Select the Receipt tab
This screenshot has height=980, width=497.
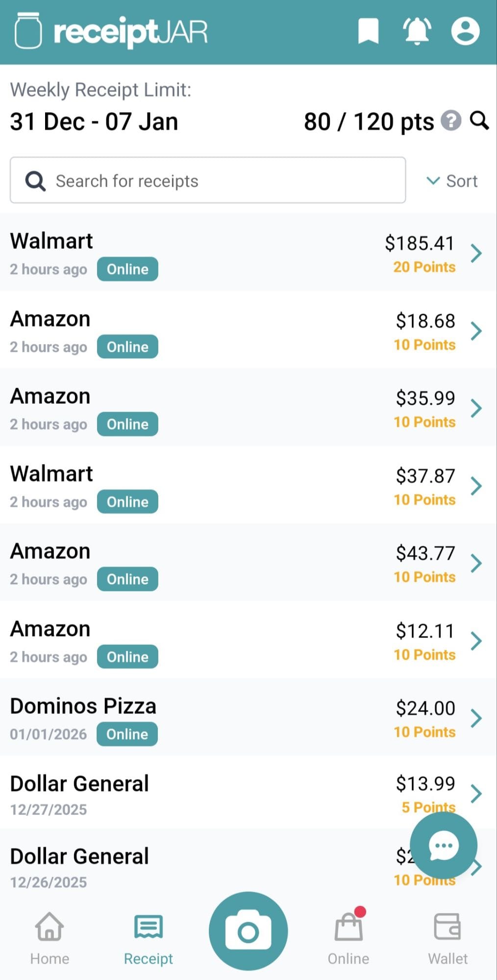[149, 938]
